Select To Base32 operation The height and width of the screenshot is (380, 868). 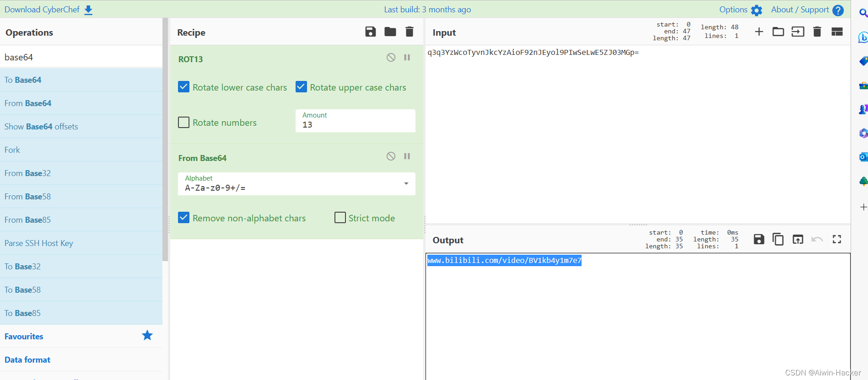click(x=81, y=267)
